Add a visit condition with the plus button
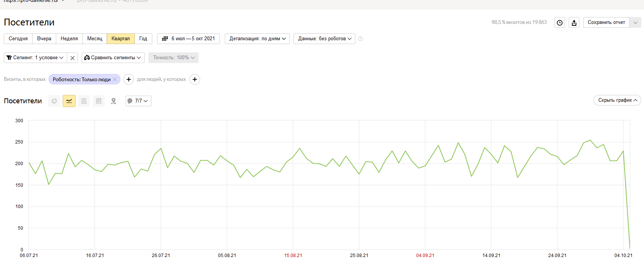Image resolution: width=644 pixels, height=276 pixels. 129,79
